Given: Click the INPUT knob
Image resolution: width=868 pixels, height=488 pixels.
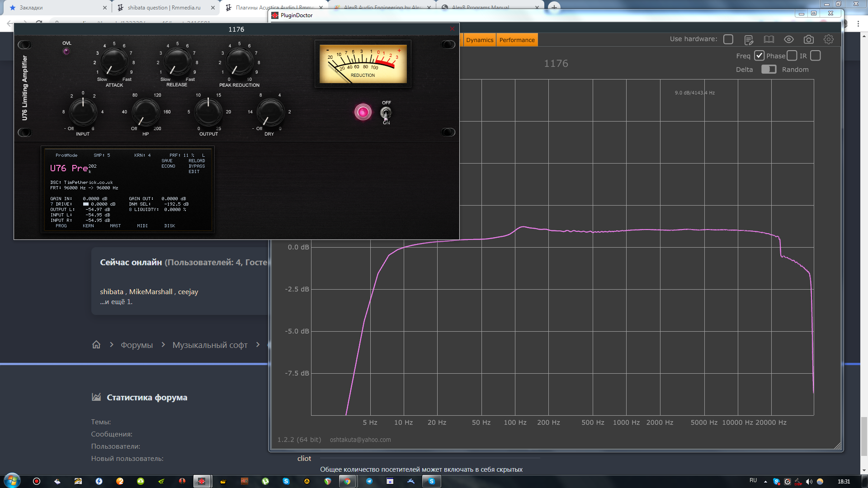Looking at the screenshot, I should click(83, 112).
